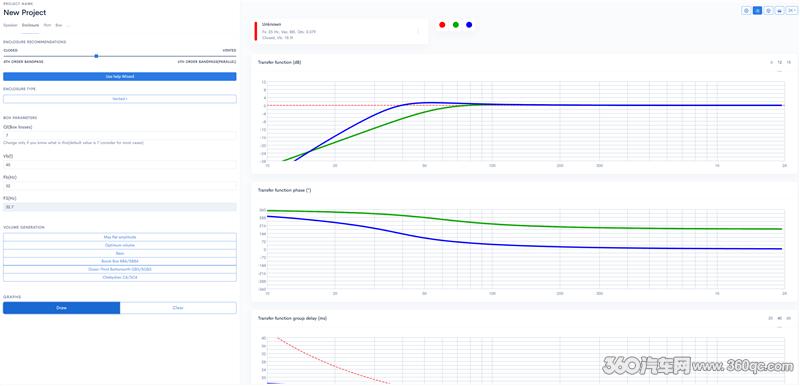Choose the Chebyshev C4/SC4 option
Viewport: 800px width, 386px height.
(119, 277)
